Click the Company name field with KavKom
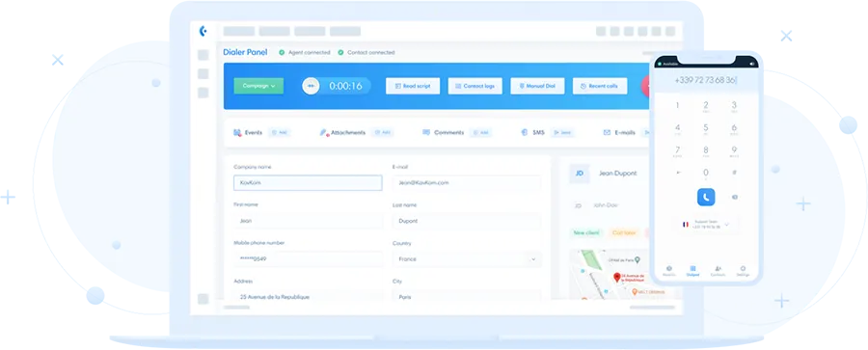The width and height of the screenshot is (868, 350). click(x=308, y=183)
